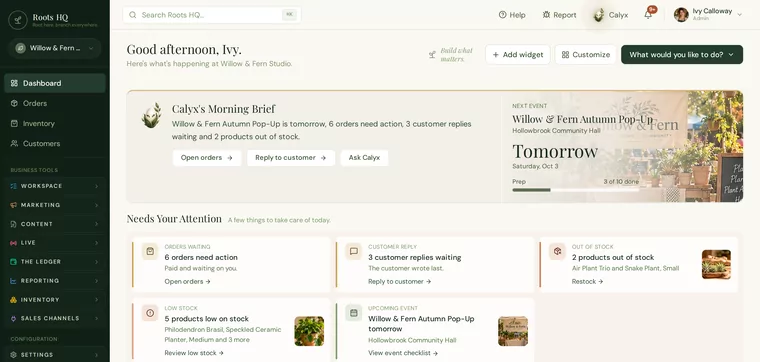The width and height of the screenshot is (760, 362).
Task: Click the Workspace icon under Business Tools
Action: coord(14,186)
